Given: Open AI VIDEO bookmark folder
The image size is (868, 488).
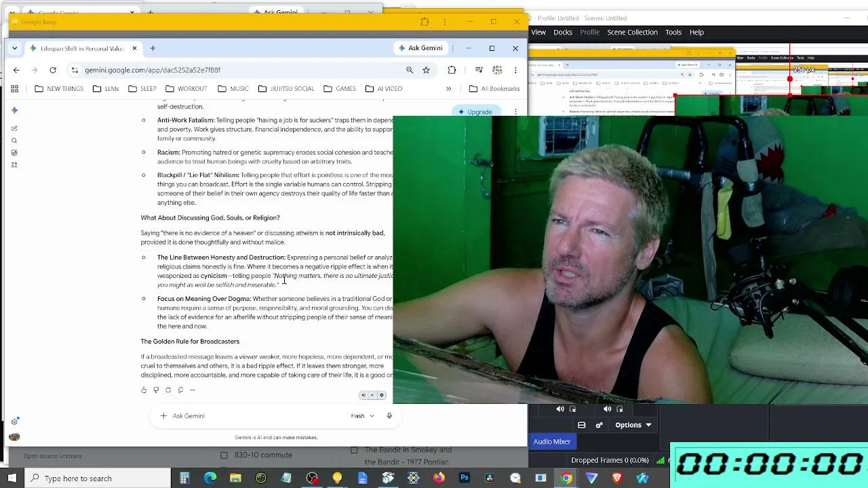Looking at the screenshot, I should pyautogui.click(x=384, y=89).
